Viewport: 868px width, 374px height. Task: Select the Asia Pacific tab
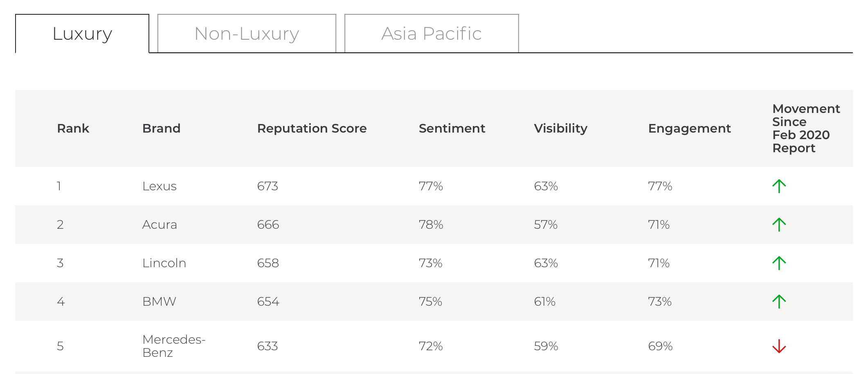432,34
